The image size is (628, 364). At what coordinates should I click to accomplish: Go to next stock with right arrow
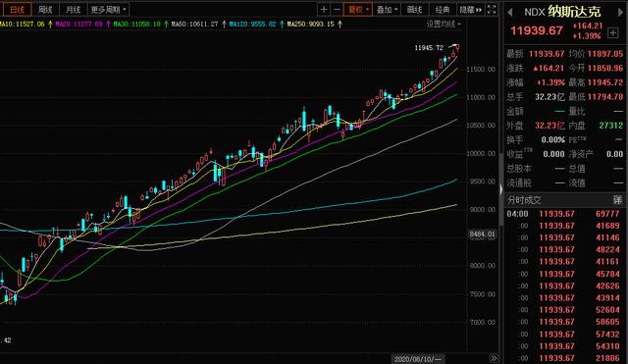click(621, 12)
